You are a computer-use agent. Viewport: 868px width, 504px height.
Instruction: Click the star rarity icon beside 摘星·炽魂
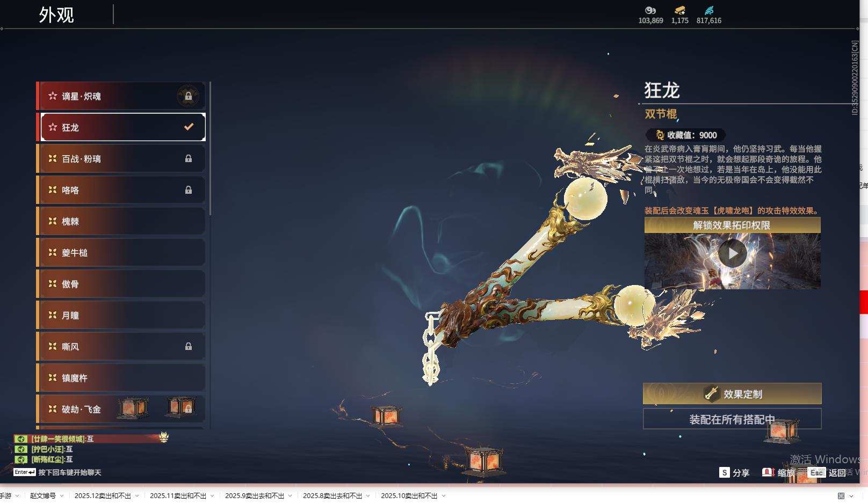(x=53, y=96)
